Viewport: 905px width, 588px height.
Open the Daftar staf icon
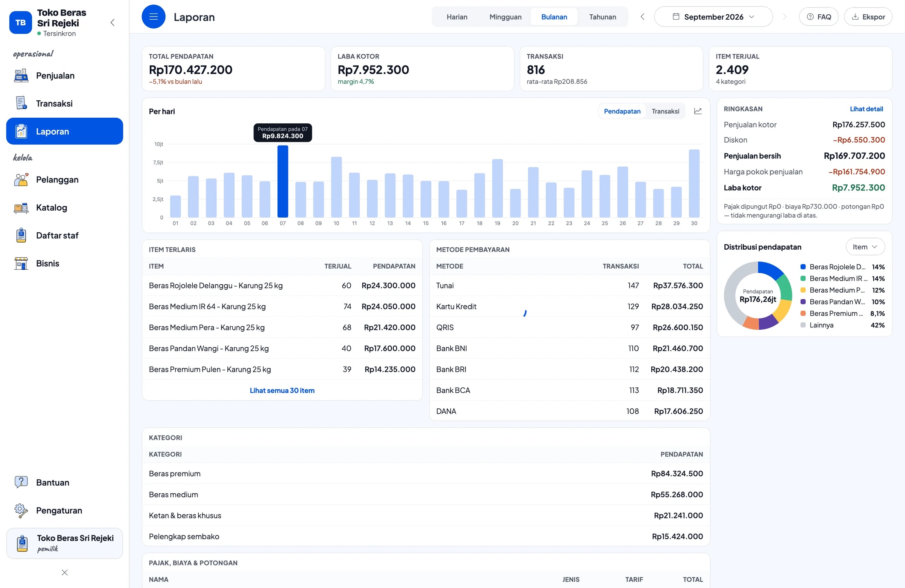tap(21, 235)
